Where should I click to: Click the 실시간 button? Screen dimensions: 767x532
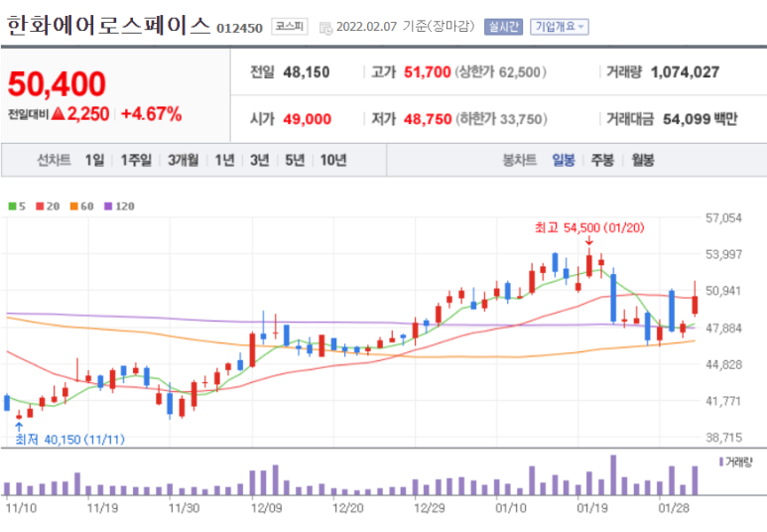point(503,27)
